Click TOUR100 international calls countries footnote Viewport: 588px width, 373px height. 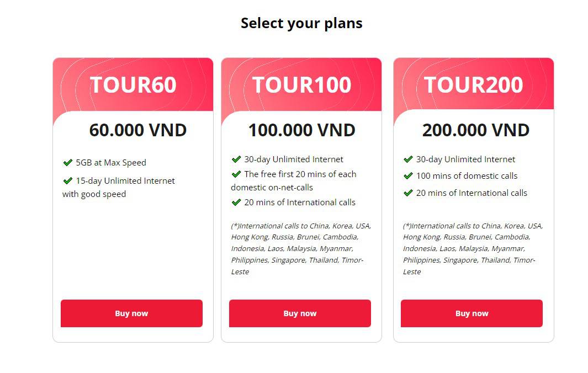tap(301, 248)
